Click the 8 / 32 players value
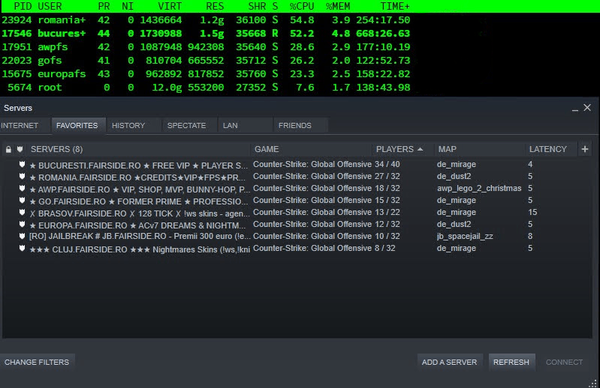 385,248
